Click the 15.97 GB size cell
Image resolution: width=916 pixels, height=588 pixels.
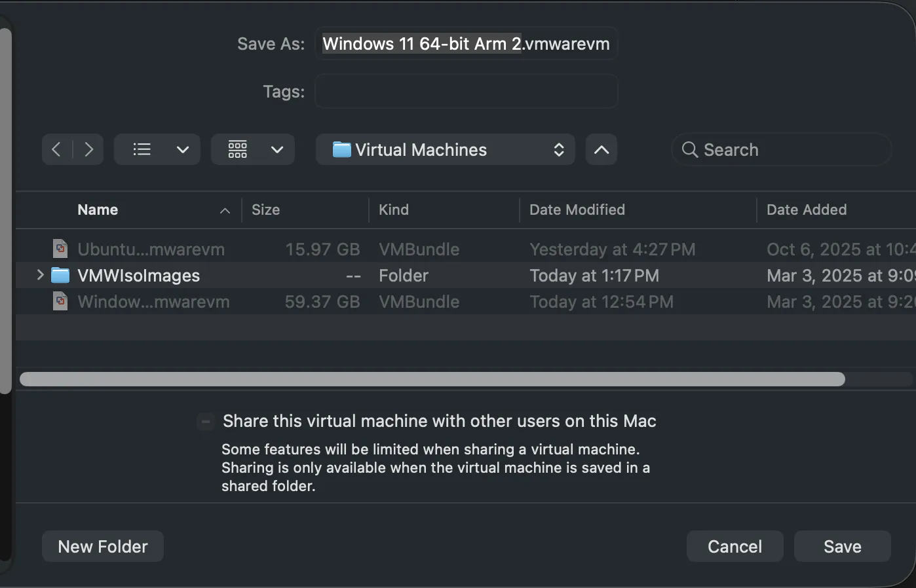tap(322, 249)
